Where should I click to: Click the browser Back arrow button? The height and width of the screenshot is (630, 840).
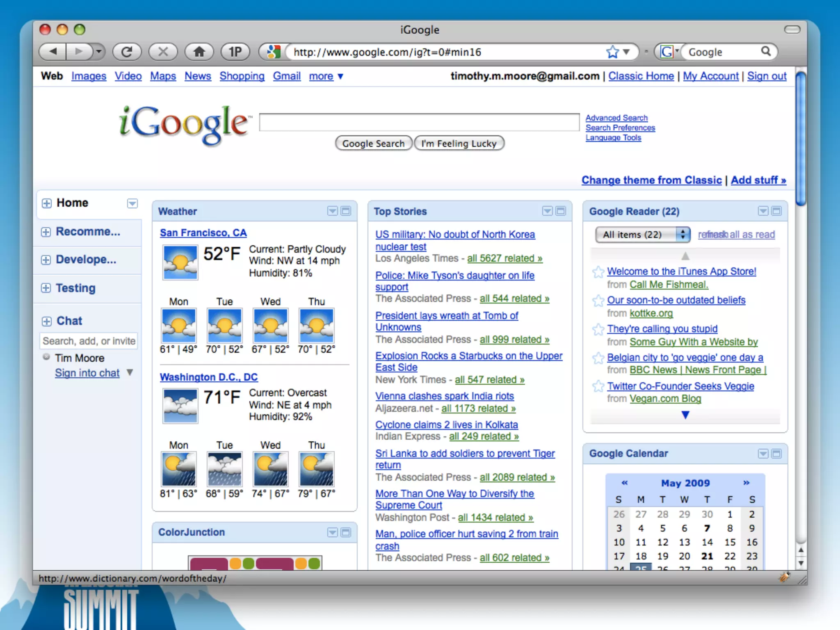[x=52, y=52]
